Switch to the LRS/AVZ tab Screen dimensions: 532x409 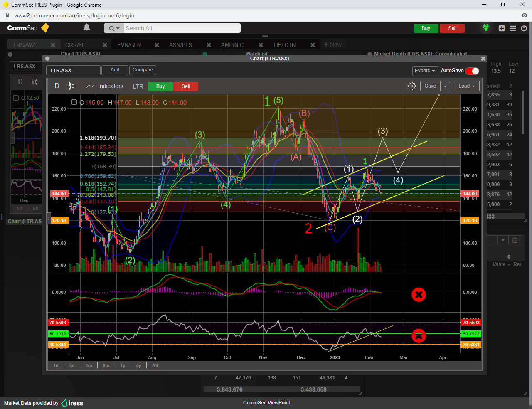click(x=25, y=45)
